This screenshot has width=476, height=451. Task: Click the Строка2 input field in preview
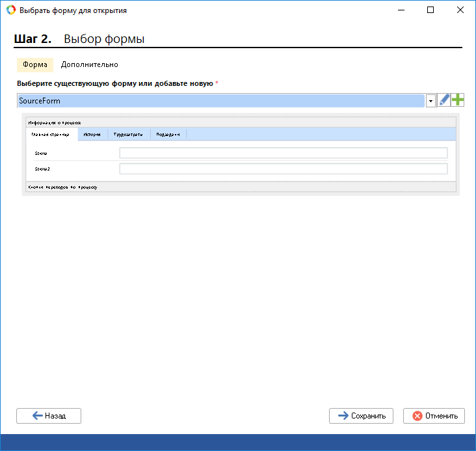pos(283,169)
